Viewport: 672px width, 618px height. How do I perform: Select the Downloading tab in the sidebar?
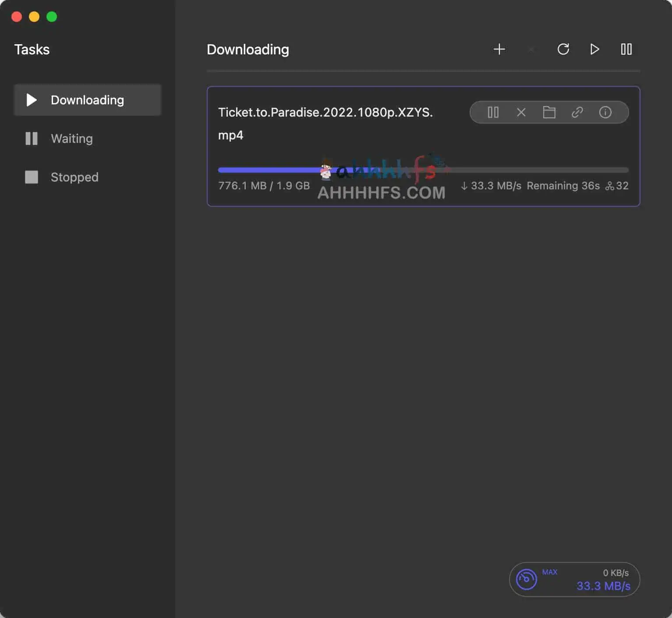88,100
